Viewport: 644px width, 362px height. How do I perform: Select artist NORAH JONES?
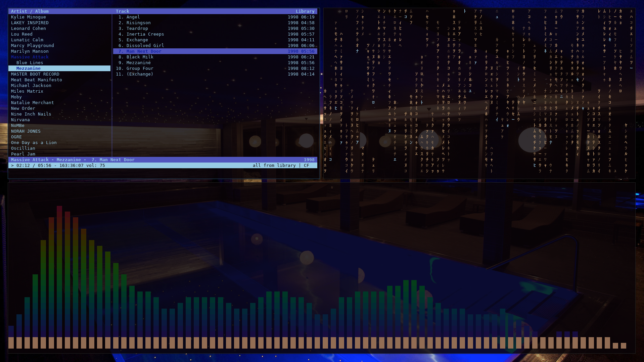click(26, 131)
